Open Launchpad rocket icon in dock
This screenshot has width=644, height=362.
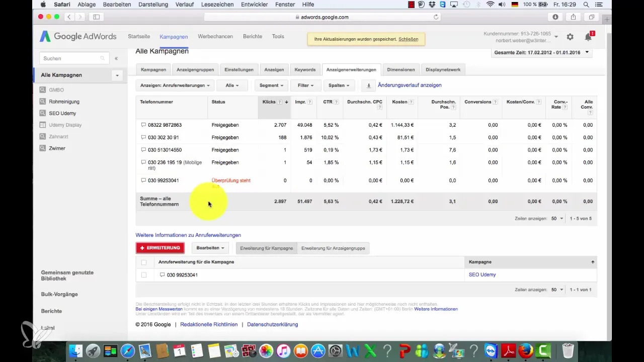pyautogui.click(x=93, y=350)
